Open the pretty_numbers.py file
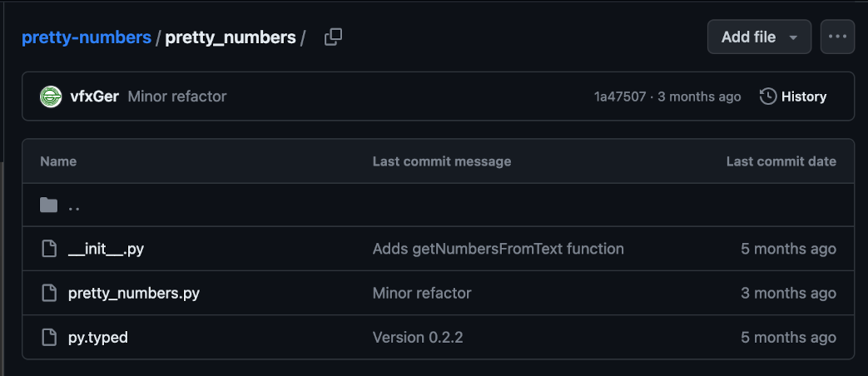Viewport: 868px width, 376px height. tap(133, 293)
